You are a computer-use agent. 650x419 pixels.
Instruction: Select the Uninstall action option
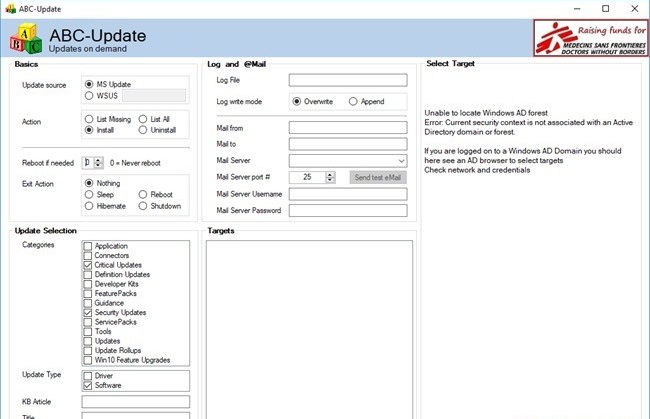[143, 130]
